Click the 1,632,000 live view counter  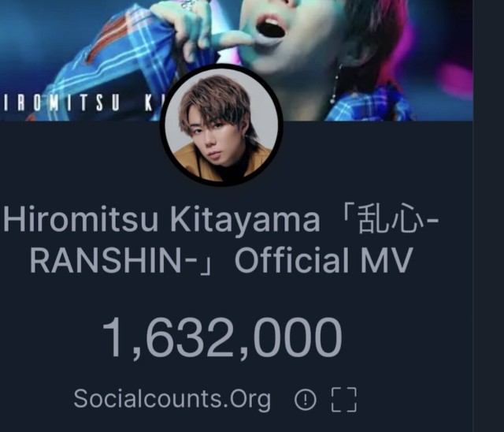[x=222, y=338]
